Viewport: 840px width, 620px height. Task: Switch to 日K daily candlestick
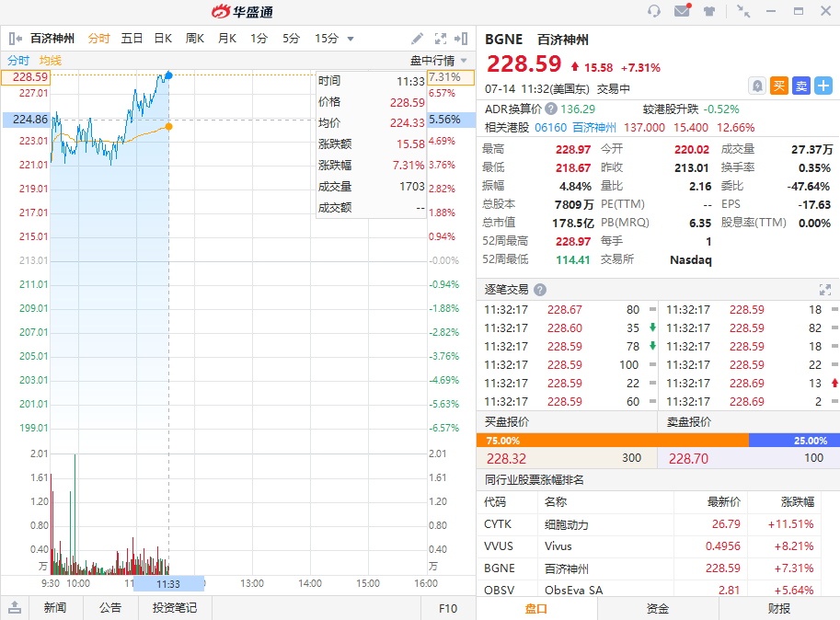pos(163,39)
